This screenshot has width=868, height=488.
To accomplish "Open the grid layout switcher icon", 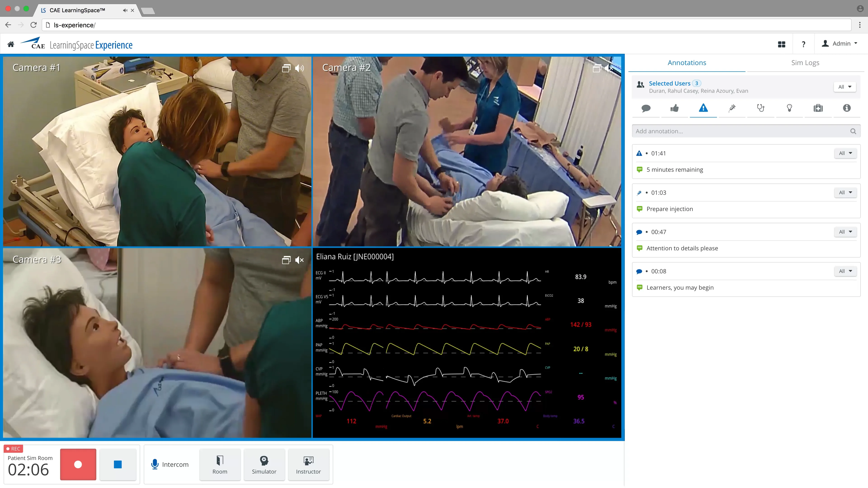I will (x=782, y=44).
